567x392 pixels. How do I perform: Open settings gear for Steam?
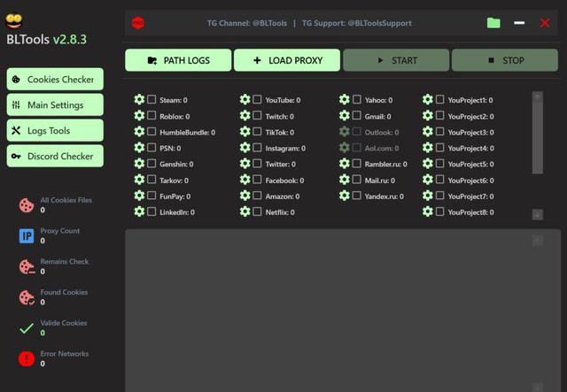(139, 100)
